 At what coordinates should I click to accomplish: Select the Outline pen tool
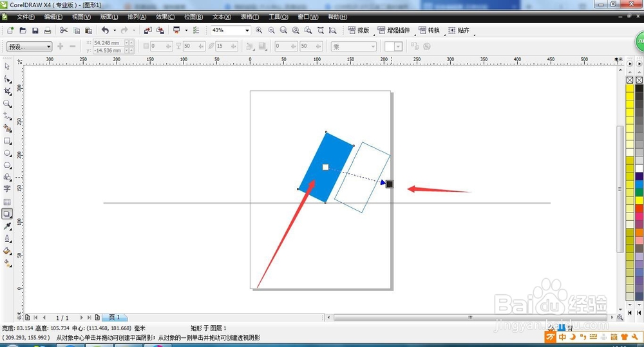tap(7, 239)
